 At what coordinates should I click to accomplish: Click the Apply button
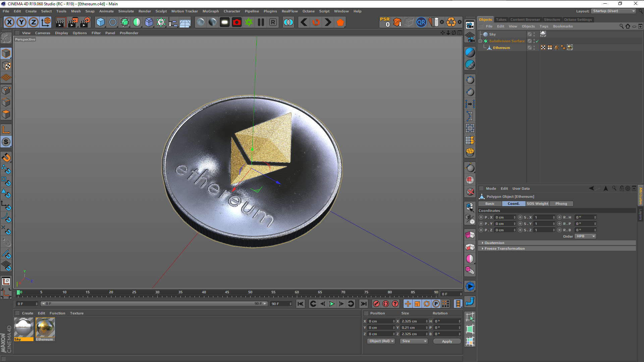point(447,341)
